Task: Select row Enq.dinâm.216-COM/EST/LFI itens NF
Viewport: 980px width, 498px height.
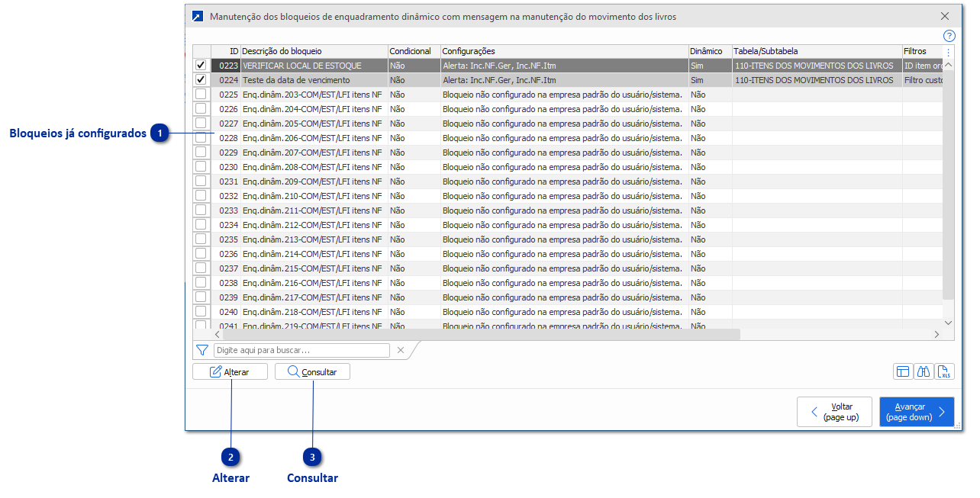Action: (x=568, y=283)
